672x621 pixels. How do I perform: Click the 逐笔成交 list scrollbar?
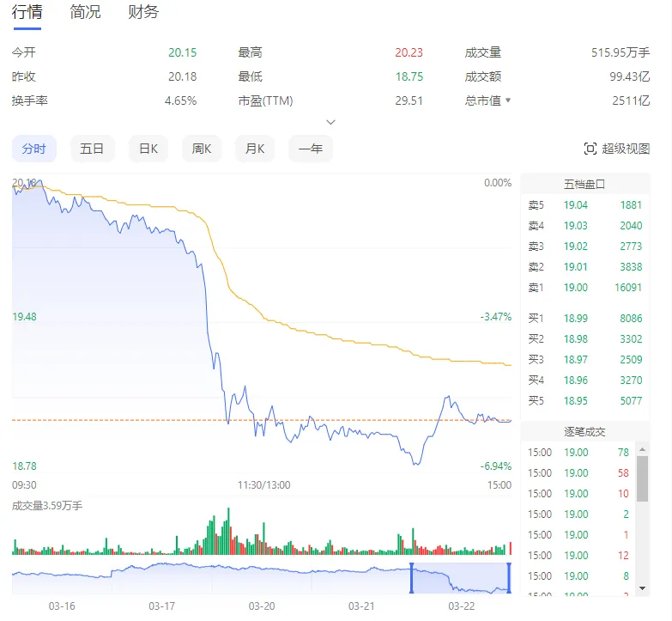tap(643, 479)
